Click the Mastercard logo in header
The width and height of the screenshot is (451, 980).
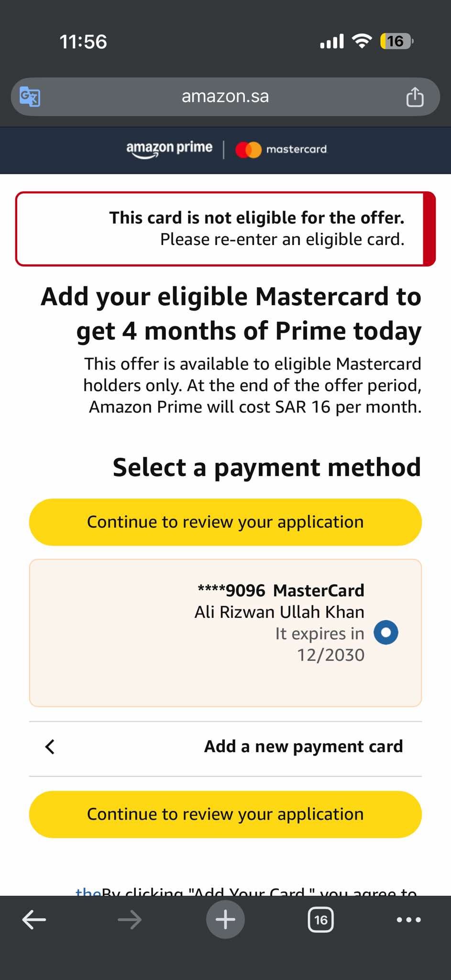click(x=281, y=149)
